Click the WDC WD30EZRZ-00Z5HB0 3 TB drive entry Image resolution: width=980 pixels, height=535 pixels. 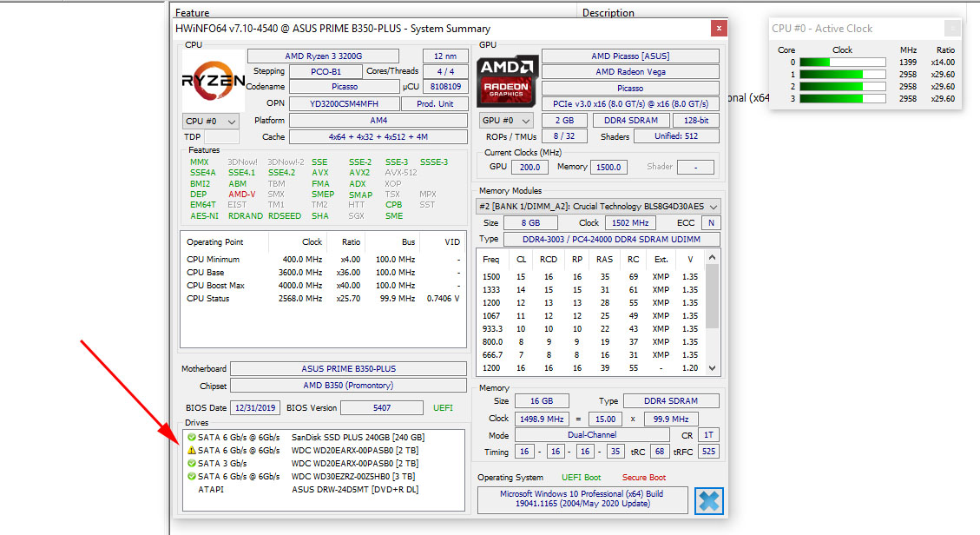(325, 476)
